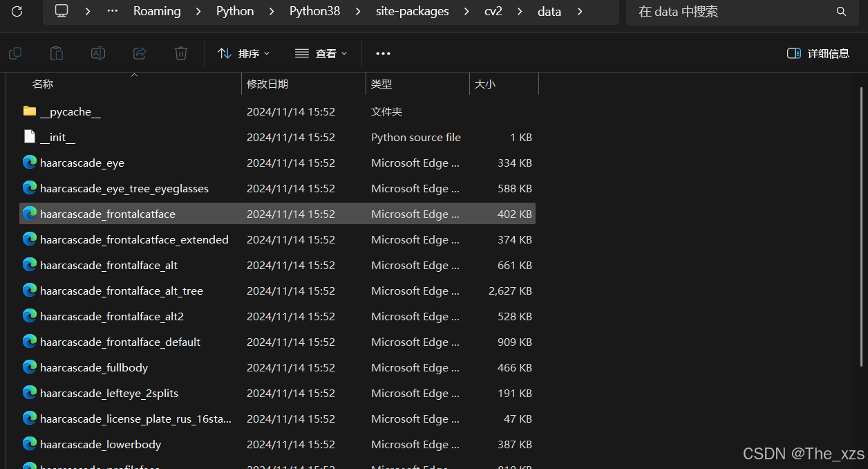
Task: Click the Edge icon of haarcascade_eye
Action: click(x=30, y=163)
